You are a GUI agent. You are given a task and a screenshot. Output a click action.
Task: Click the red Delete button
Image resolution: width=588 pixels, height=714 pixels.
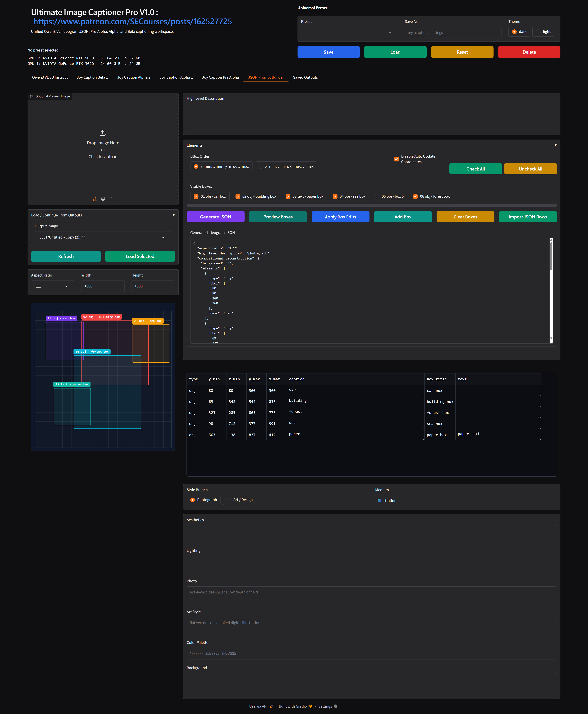click(529, 52)
